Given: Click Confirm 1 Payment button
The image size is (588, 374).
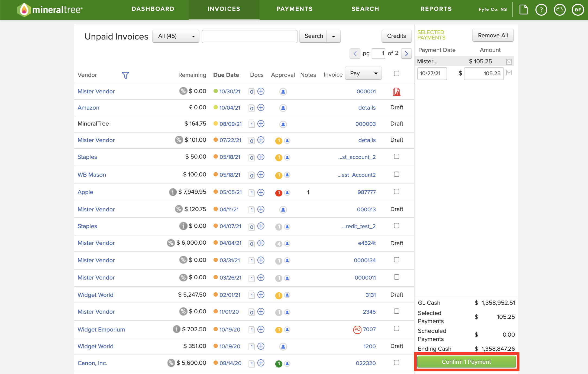Looking at the screenshot, I should point(466,362).
